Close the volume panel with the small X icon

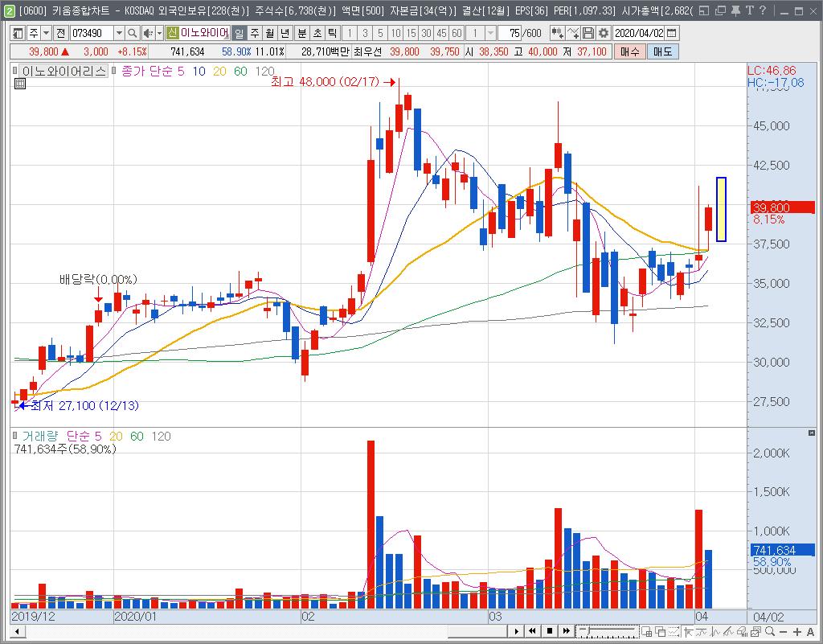click(x=812, y=433)
